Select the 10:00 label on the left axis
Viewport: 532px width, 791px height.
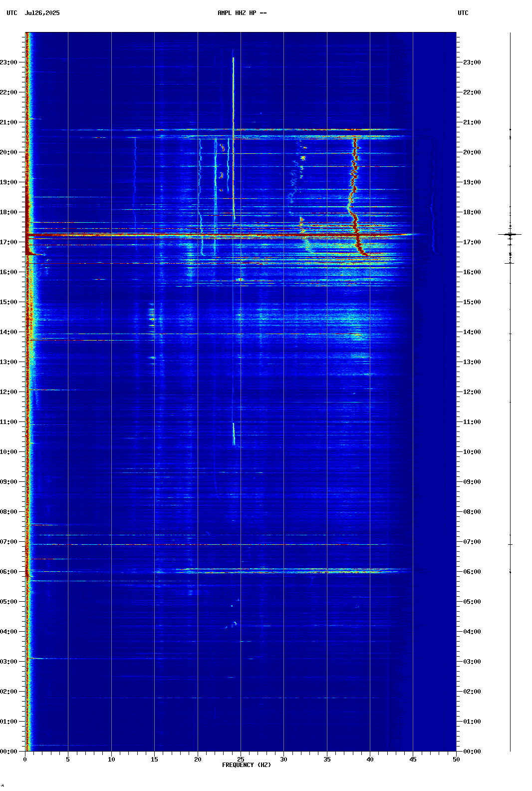[x=8, y=452]
